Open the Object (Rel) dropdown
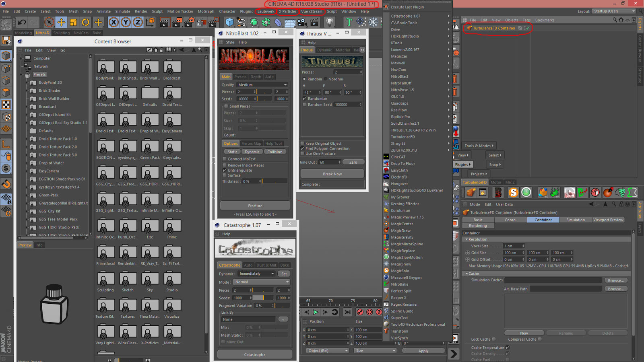644x362 pixels. click(x=327, y=351)
